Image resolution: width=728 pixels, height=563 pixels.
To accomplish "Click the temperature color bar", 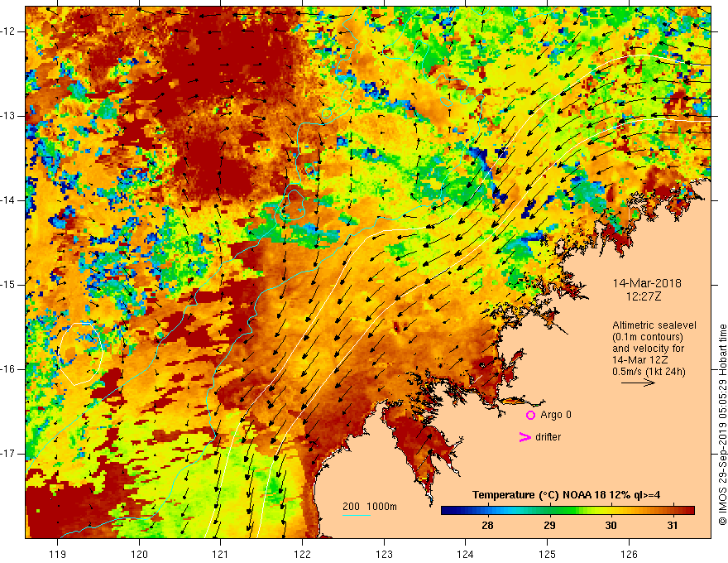I will tap(568, 511).
